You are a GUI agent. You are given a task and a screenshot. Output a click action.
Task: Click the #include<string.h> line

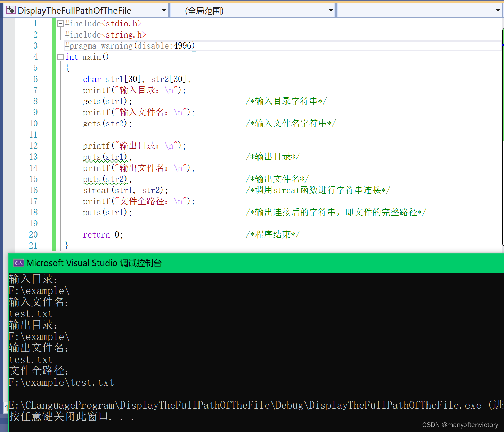click(105, 35)
